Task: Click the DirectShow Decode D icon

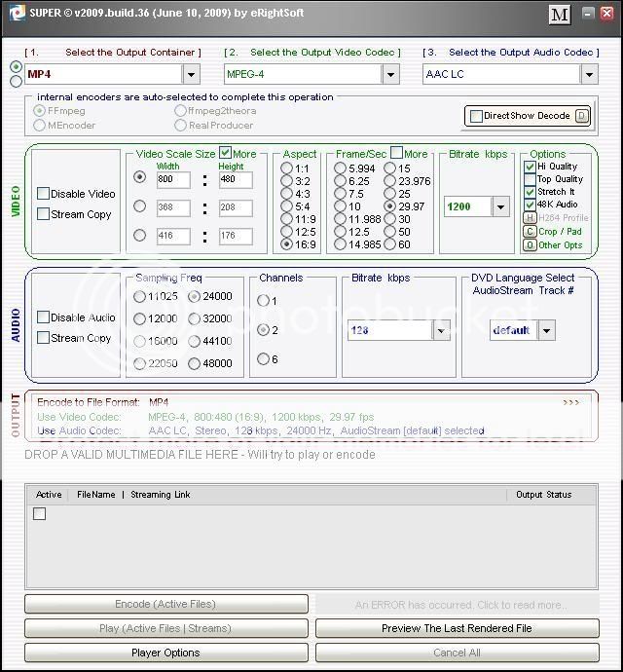Action: [x=582, y=116]
